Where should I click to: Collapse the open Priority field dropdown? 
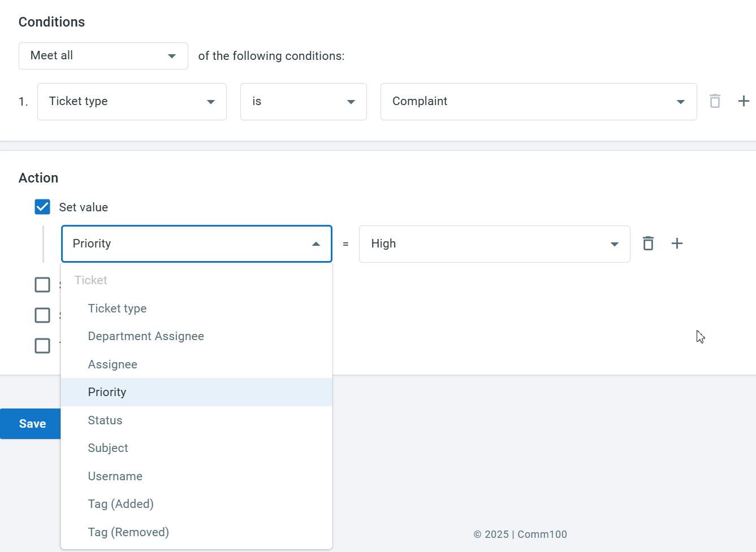coord(197,244)
